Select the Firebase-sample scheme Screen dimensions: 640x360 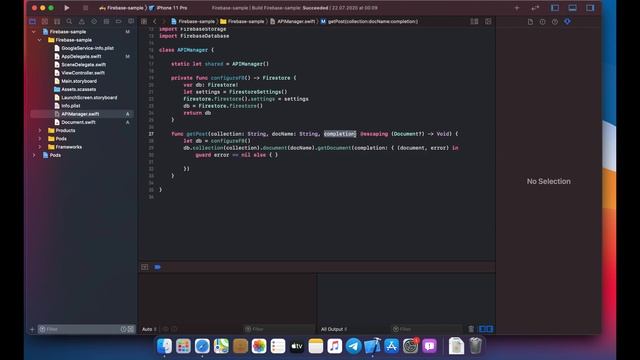(x=122, y=8)
